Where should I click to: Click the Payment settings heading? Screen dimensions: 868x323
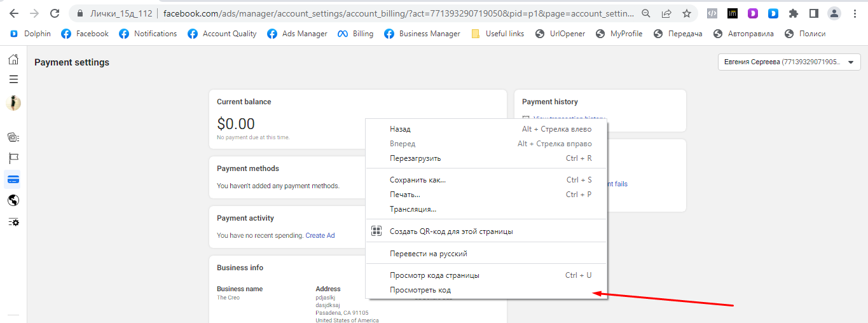click(72, 62)
